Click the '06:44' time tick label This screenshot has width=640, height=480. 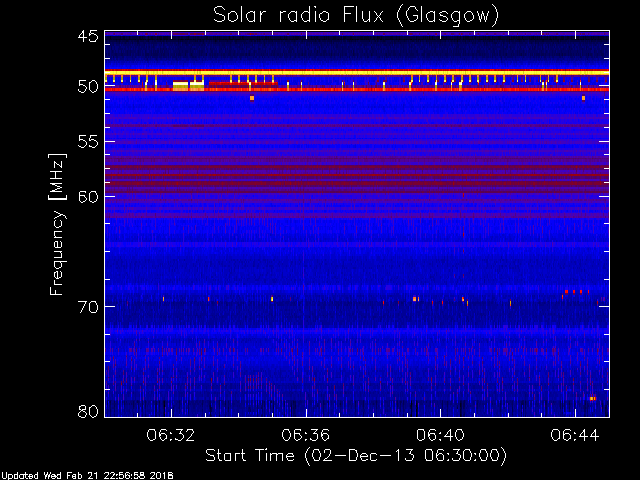pos(575,435)
